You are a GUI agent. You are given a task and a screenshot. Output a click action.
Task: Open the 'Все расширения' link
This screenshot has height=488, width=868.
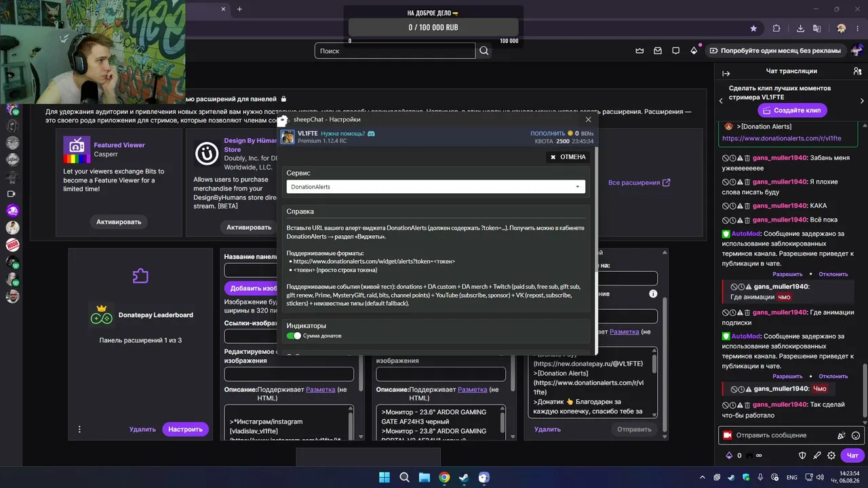coord(639,182)
